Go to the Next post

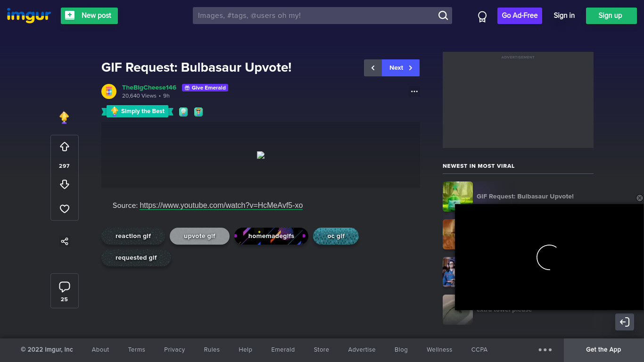(x=401, y=68)
